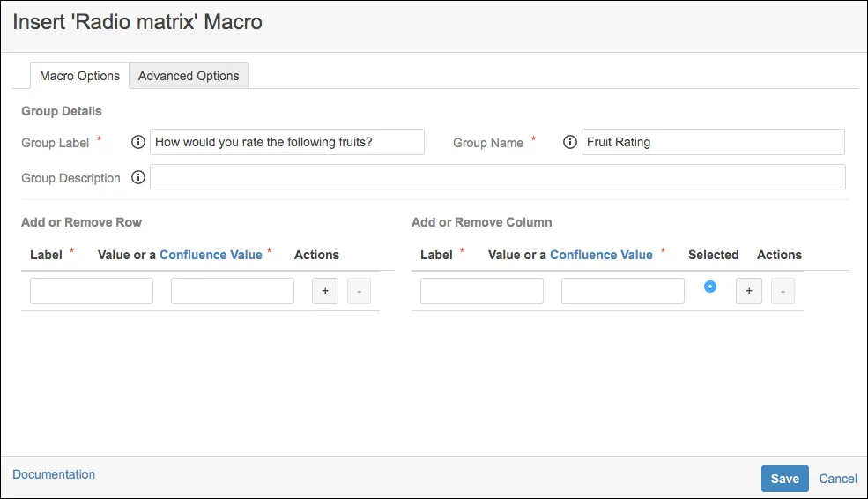The width and height of the screenshot is (868, 499).
Task: Add a column with the column plus button
Action: pyautogui.click(x=749, y=291)
